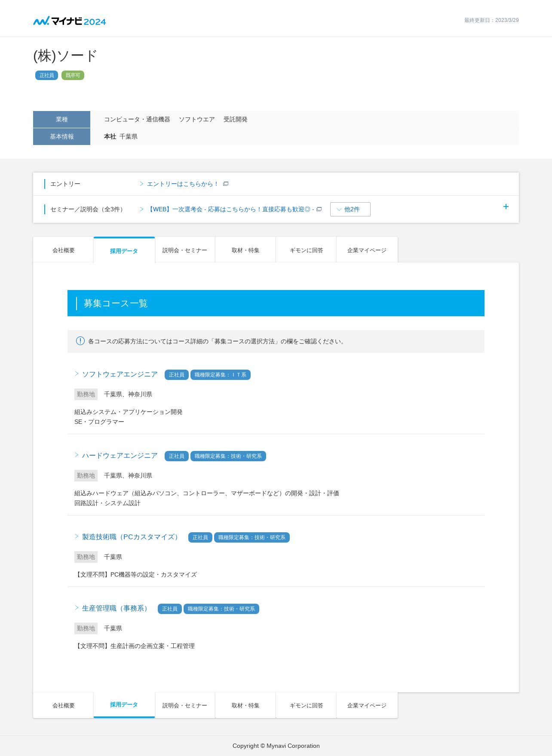The image size is (552, 756).
Task: Click external-link icon beside WEB一次選考会 link
Action: point(319,209)
